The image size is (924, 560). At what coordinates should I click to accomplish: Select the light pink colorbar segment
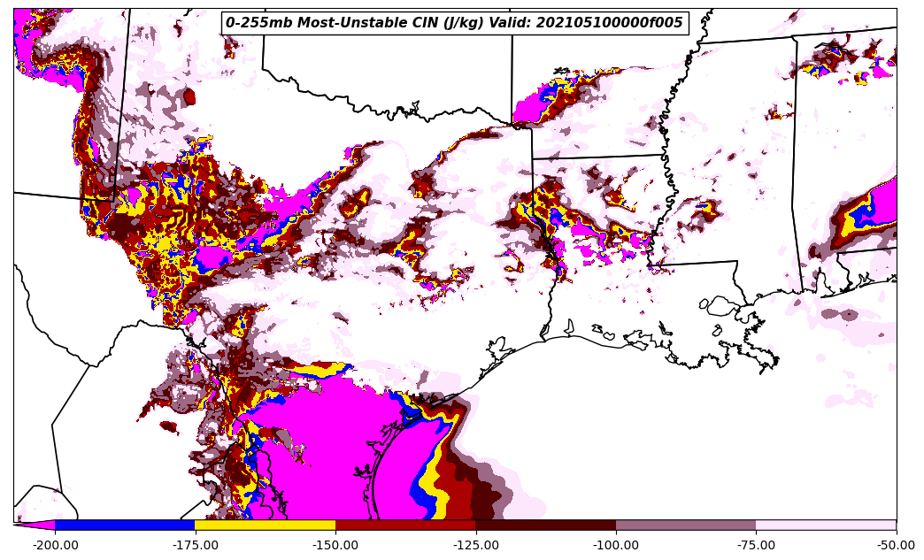826,525
